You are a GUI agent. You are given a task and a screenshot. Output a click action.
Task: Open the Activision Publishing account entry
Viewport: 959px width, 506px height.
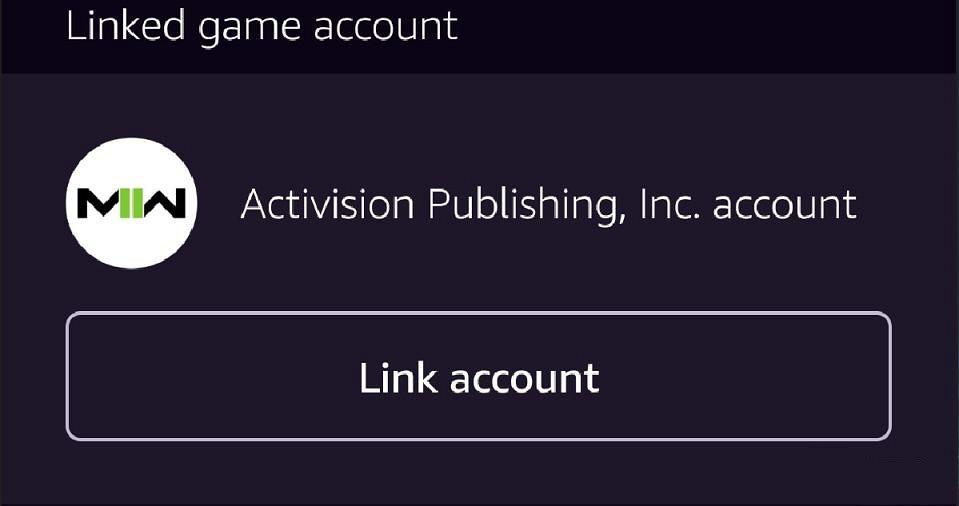point(548,205)
